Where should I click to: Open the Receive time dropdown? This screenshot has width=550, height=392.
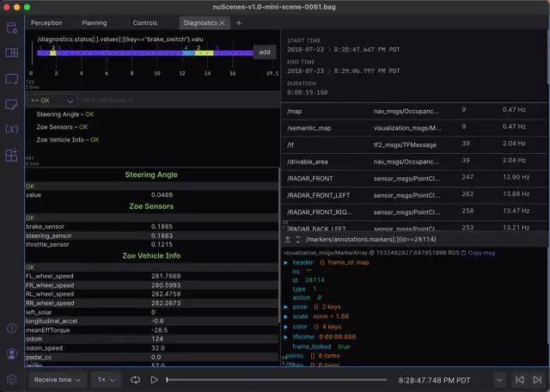point(58,379)
